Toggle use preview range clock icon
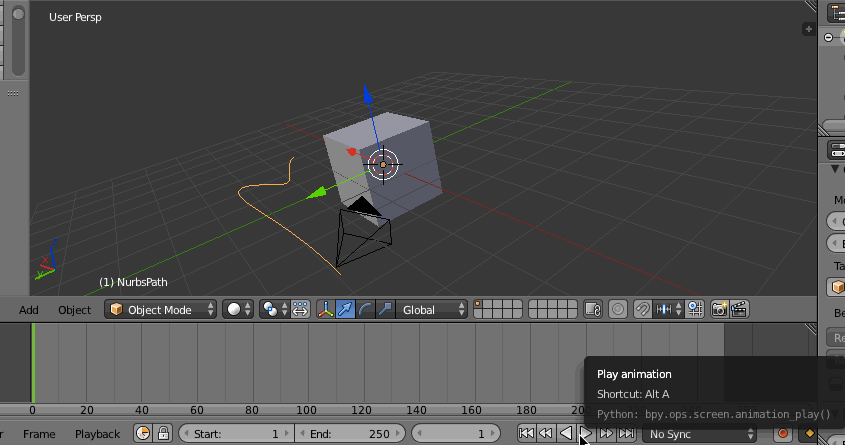The width and height of the screenshot is (845, 445). 143,434
